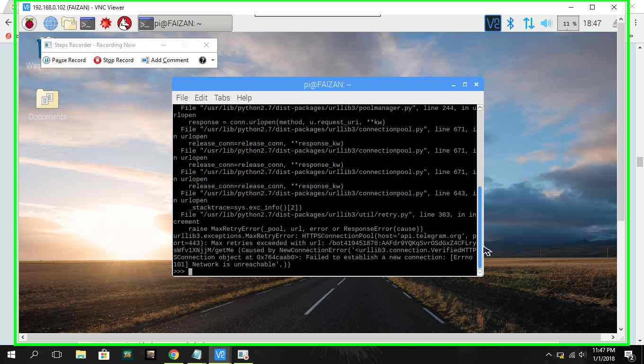Open the File menu in the terminal
Screen dimensions: 644x364
click(x=182, y=98)
